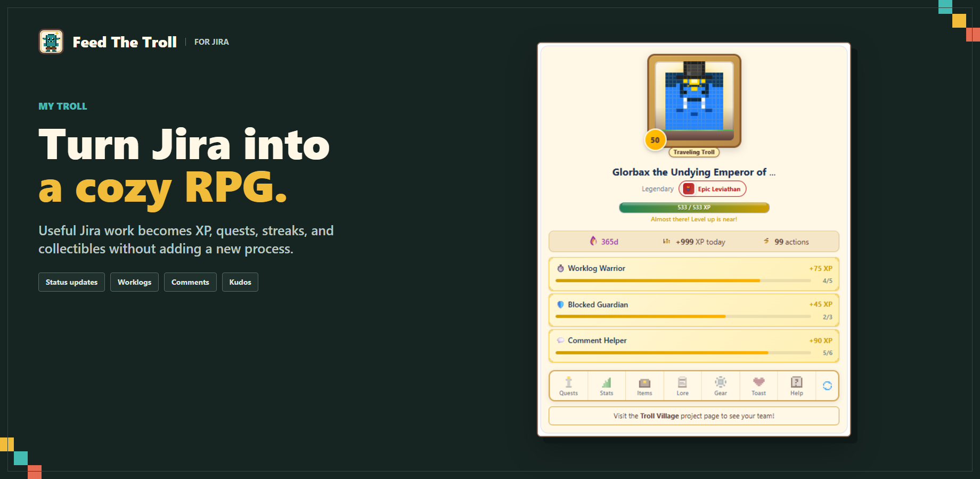Select the Comment Helper quest
The width and height of the screenshot is (980, 479).
coord(694,346)
